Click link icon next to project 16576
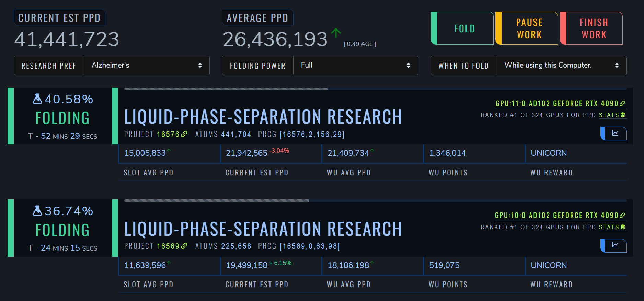 184,134
